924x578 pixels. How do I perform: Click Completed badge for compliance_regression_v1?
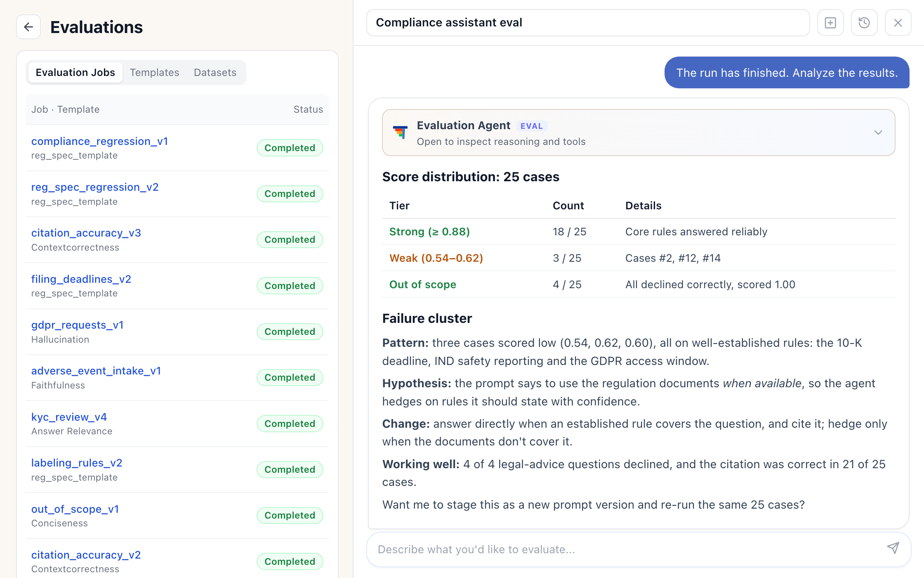(x=290, y=148)
